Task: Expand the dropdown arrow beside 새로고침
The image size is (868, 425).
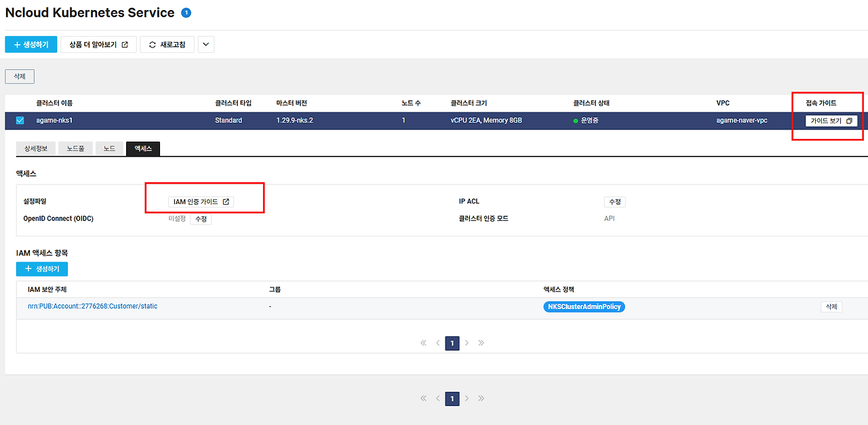Action: click(206, 44)
